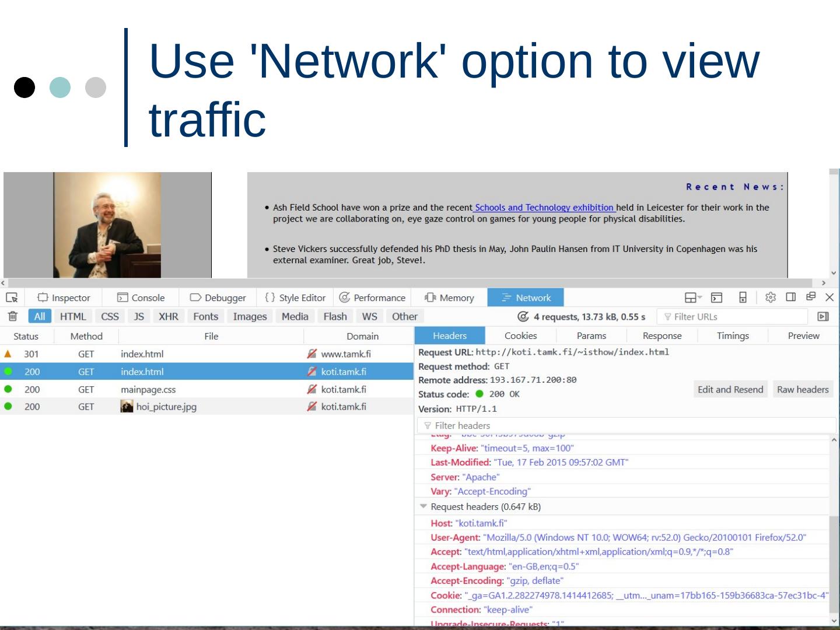Open the Memory tab
The height and width of the screenshot is (630, 840).
[449, 297]
